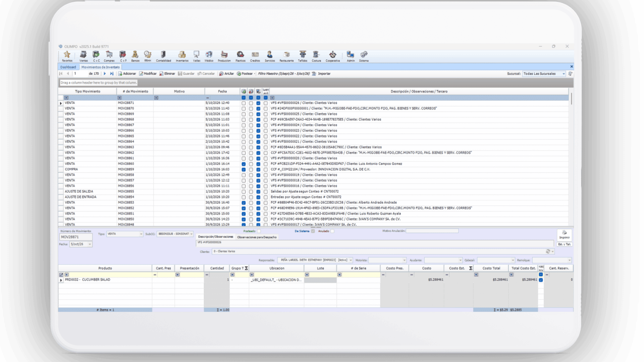Open the Favoritos star icon
This screenshot has width=644, height=362.
point(67,56)
